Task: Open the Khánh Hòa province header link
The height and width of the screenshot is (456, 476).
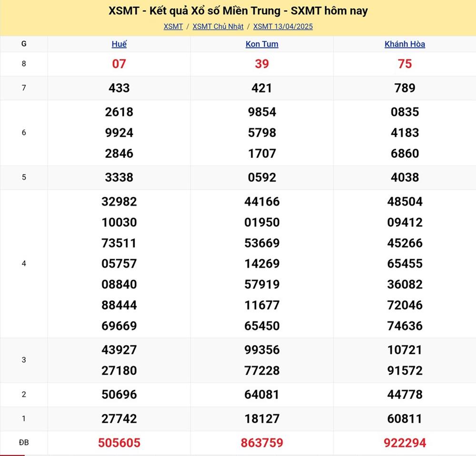Action: [x=405, y=44]
